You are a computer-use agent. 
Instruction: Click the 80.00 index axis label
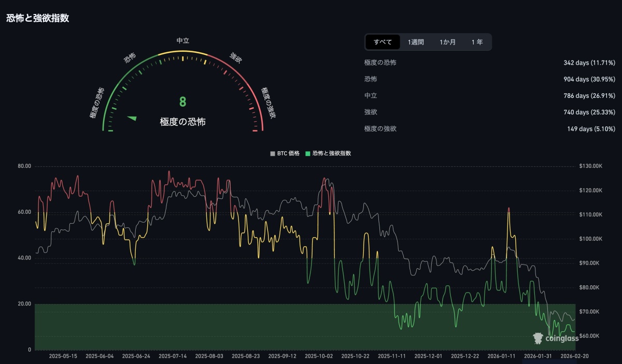click(x=24, y=166)
